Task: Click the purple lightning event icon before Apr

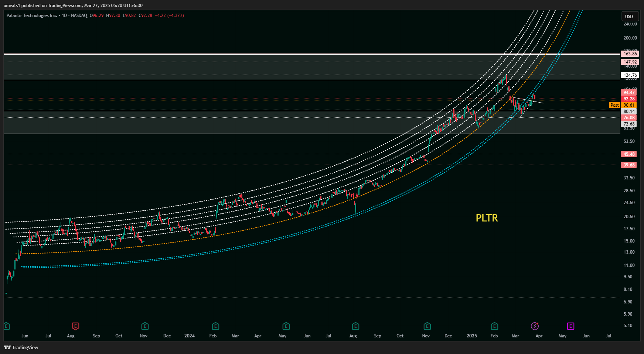Action: click(535, 326)
